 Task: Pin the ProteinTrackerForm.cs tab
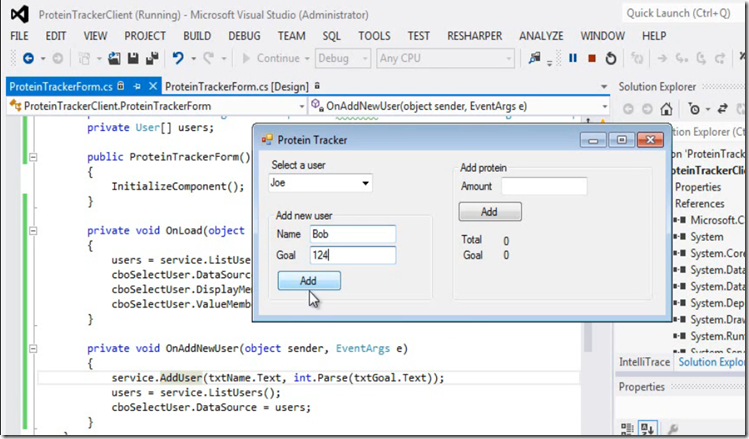pos(137,86)
